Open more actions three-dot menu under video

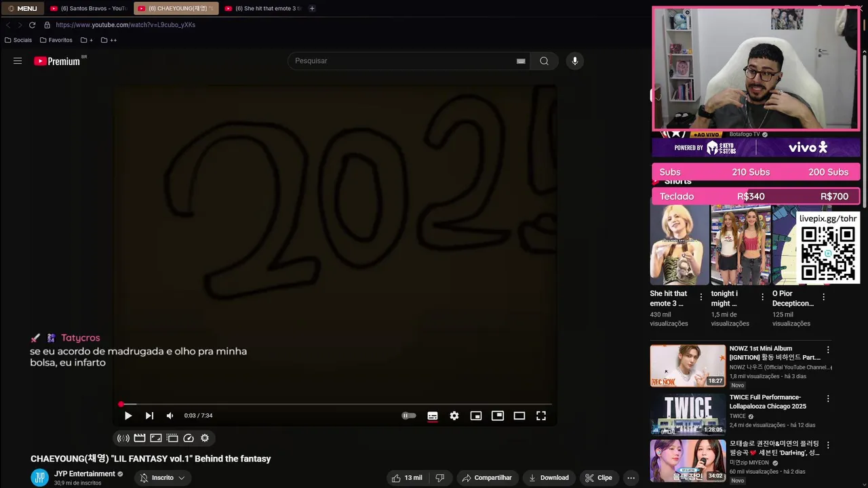(631, 478)
